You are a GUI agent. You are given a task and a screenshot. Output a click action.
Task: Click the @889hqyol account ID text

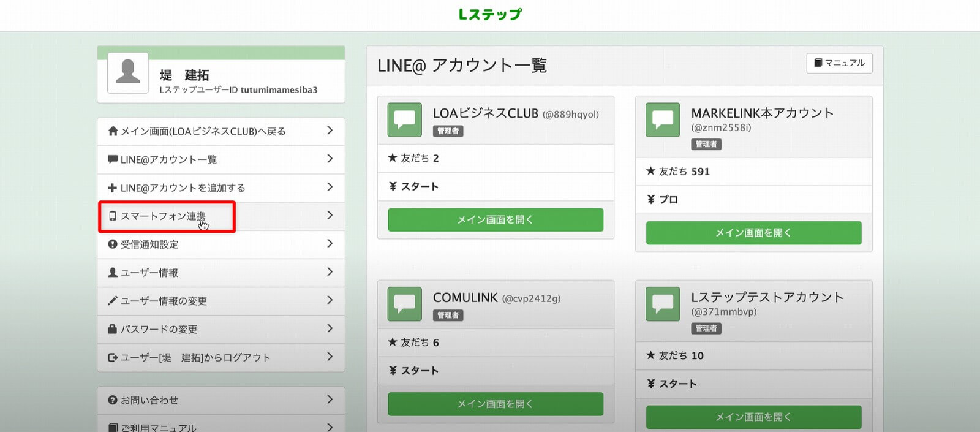[571, 115]
